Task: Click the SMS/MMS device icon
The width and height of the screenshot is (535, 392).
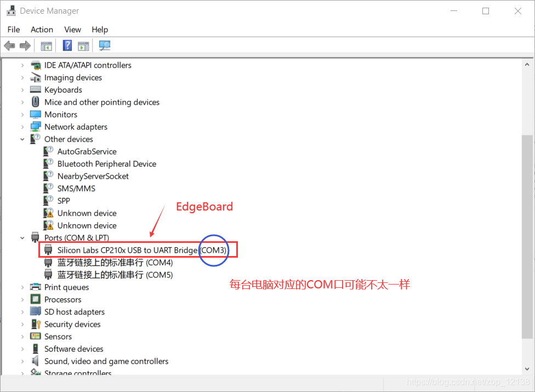Action: (x=48, y=188)
